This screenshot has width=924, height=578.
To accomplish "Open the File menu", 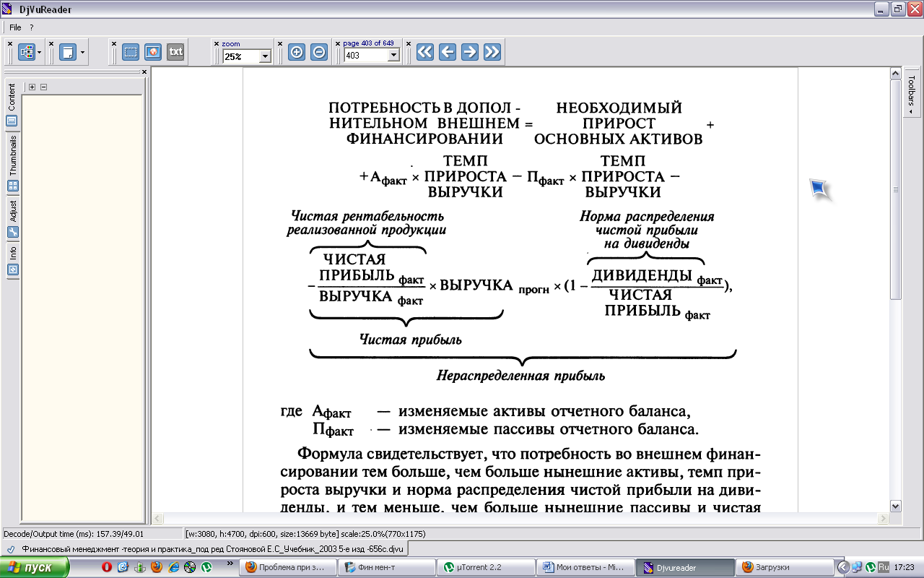I will pos(15,27).
